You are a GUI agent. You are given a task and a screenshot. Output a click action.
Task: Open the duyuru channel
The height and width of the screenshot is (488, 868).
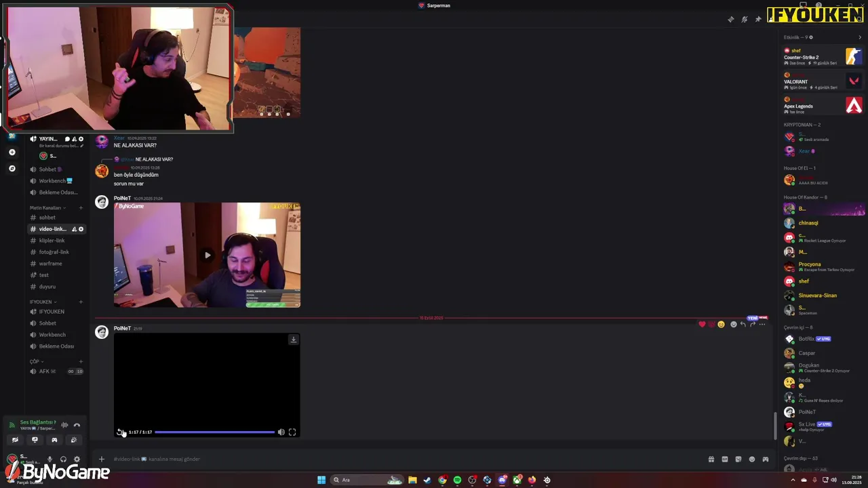[56, 287]
